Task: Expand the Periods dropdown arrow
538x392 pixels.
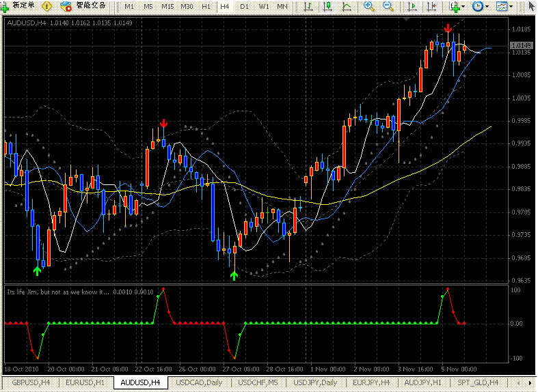Action: tap(487, 7)
